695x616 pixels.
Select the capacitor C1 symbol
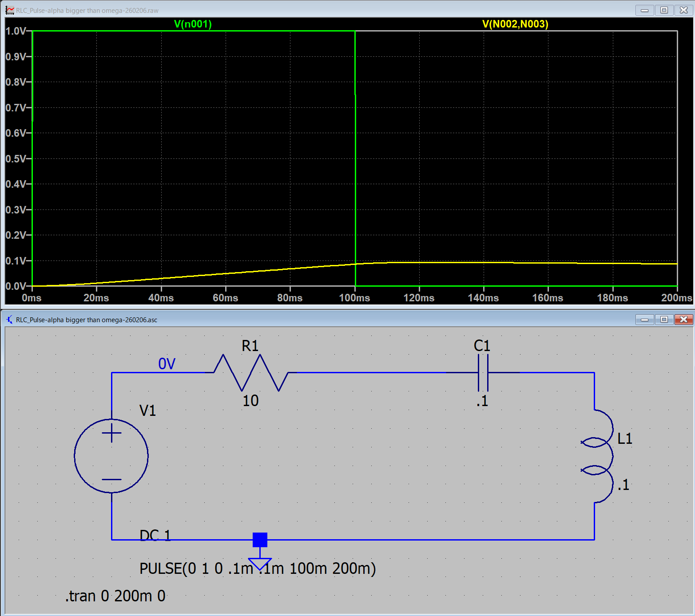(483, 373)
